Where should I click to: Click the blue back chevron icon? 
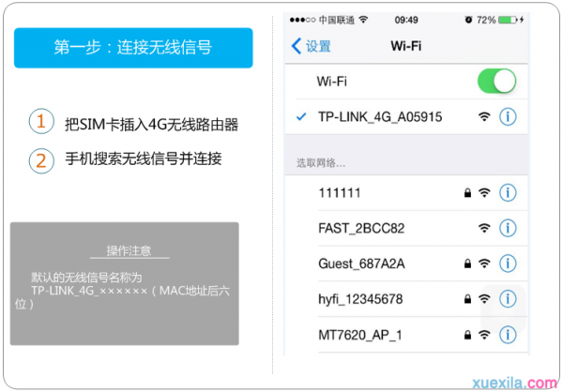pyautogui.click(x=297, y=46)
